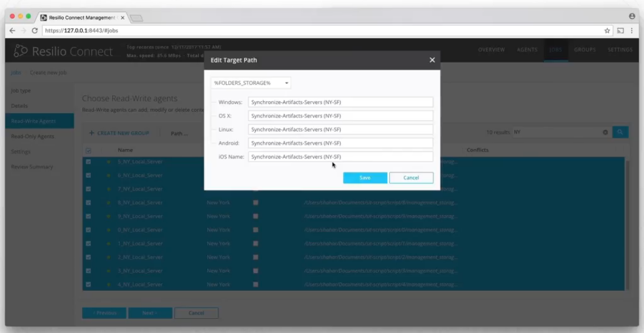This screenshot has height=333, width=644.
Task: Click the blue search magnifier icon
Action: point(620,133)
